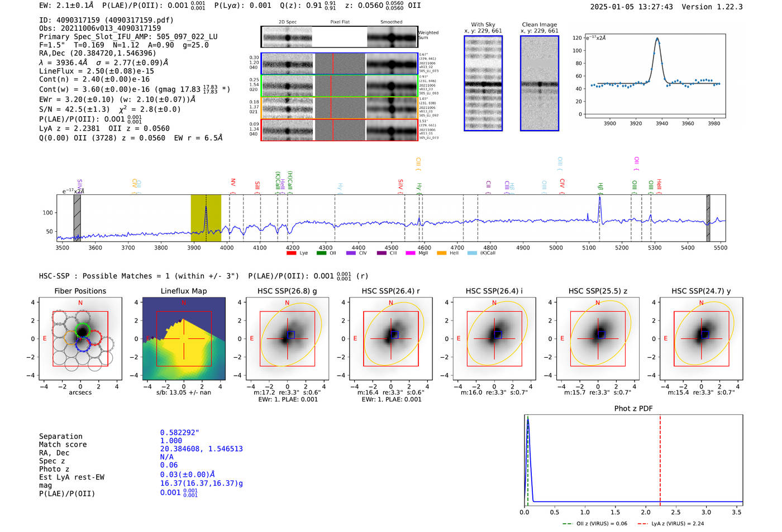
Task: Select the Weighted Sum 2D spectrum strip
Action: (339, 37)
